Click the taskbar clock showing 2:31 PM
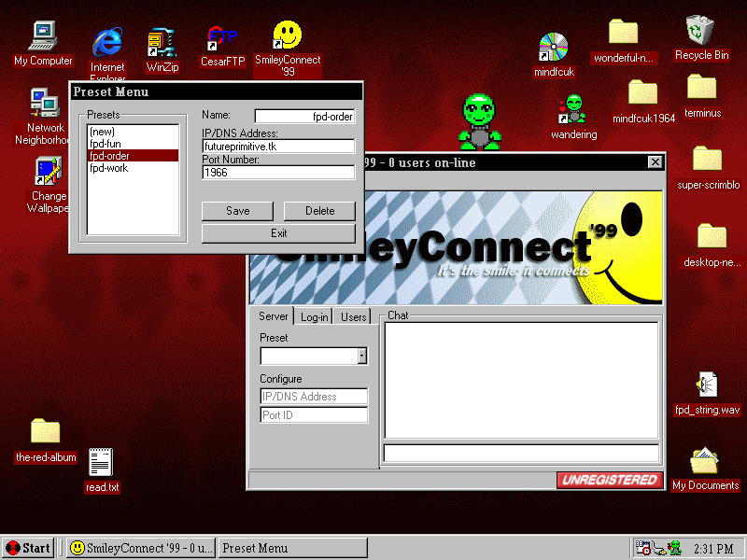Screen dimensions: 747x560 click(x=713, y=549)
